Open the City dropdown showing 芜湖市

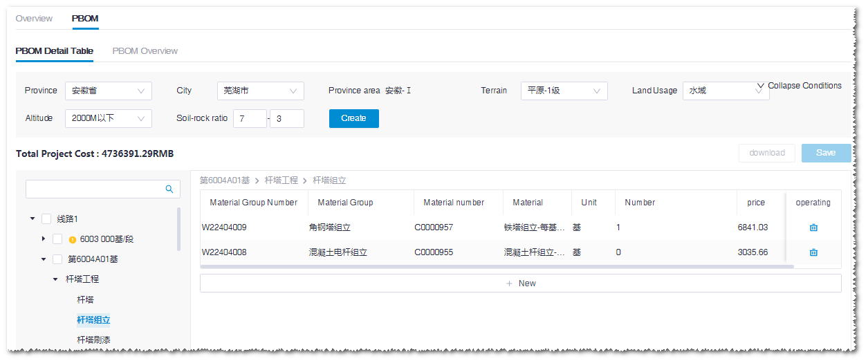261,91
